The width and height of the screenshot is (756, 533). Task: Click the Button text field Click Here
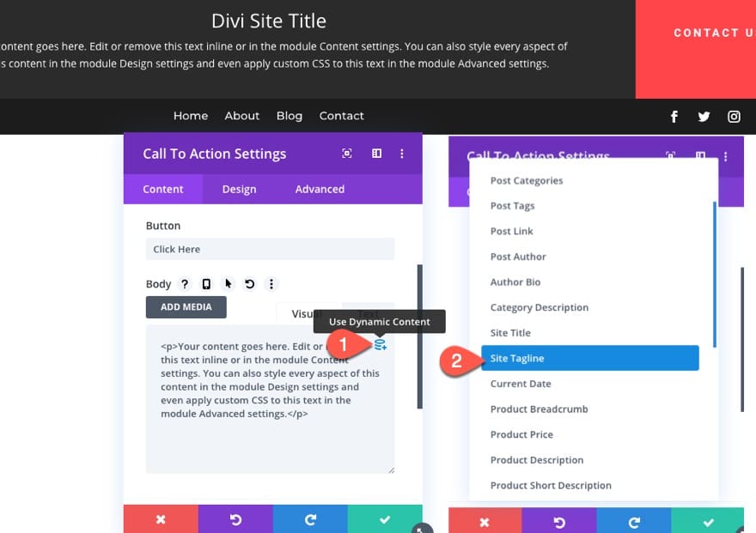[270, 249]
